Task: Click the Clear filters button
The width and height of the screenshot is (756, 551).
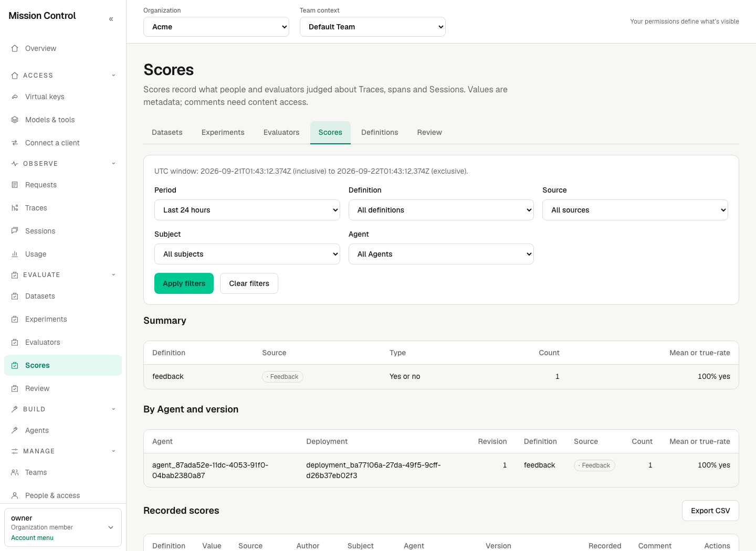Action: pos(249,283)
